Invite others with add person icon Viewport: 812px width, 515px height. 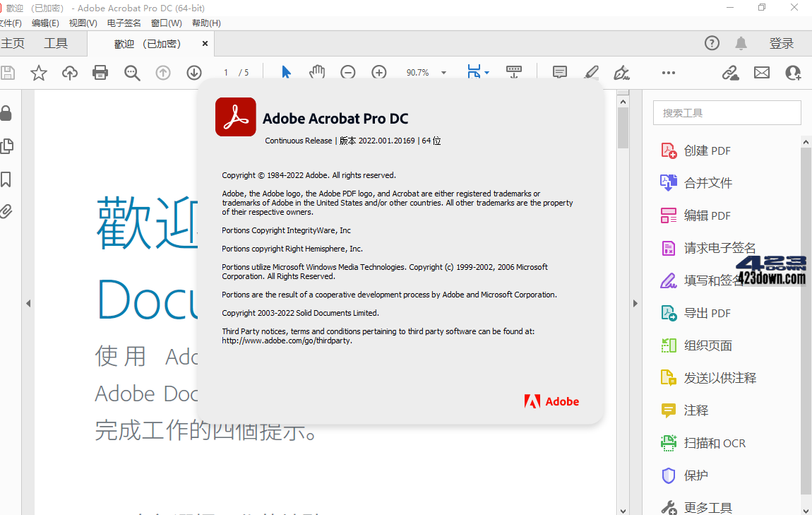point(793,73)
